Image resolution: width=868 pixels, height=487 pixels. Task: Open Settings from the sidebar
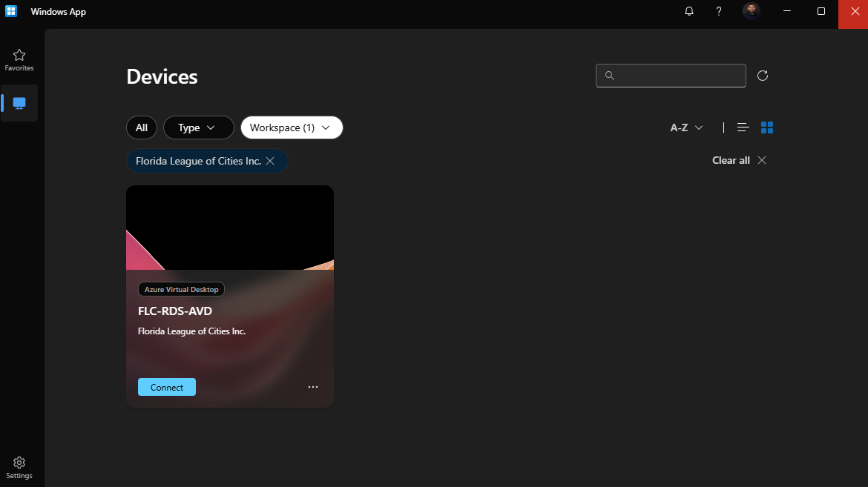click(x=19, y=468)
